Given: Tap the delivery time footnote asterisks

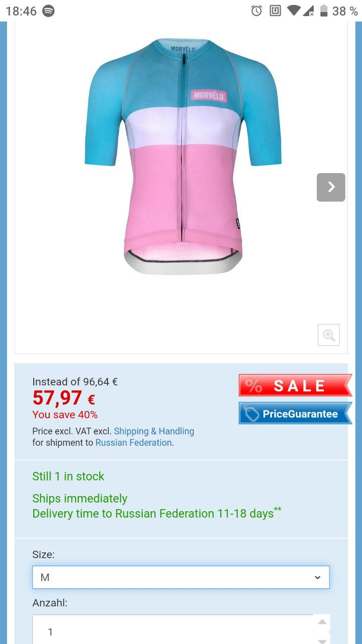Looking at the screenshot, I should (278, 510).
